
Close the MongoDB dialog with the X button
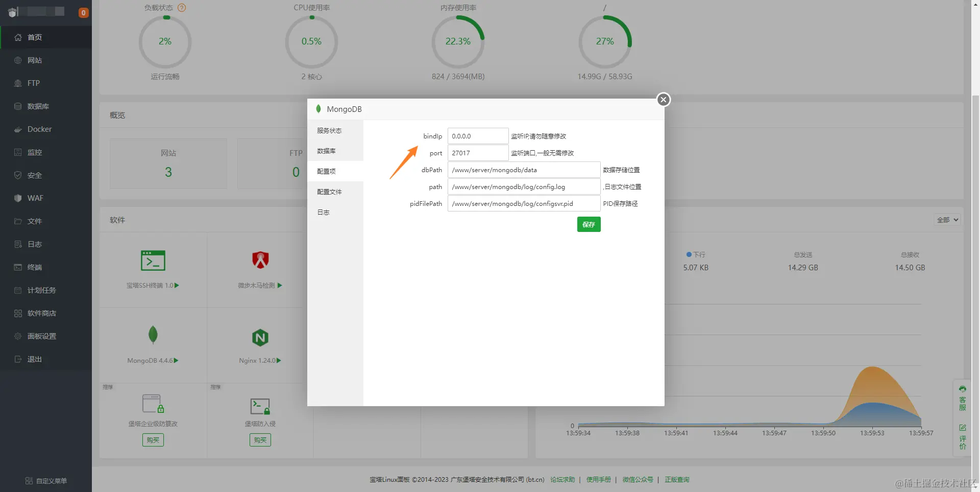tap(663, 100)
